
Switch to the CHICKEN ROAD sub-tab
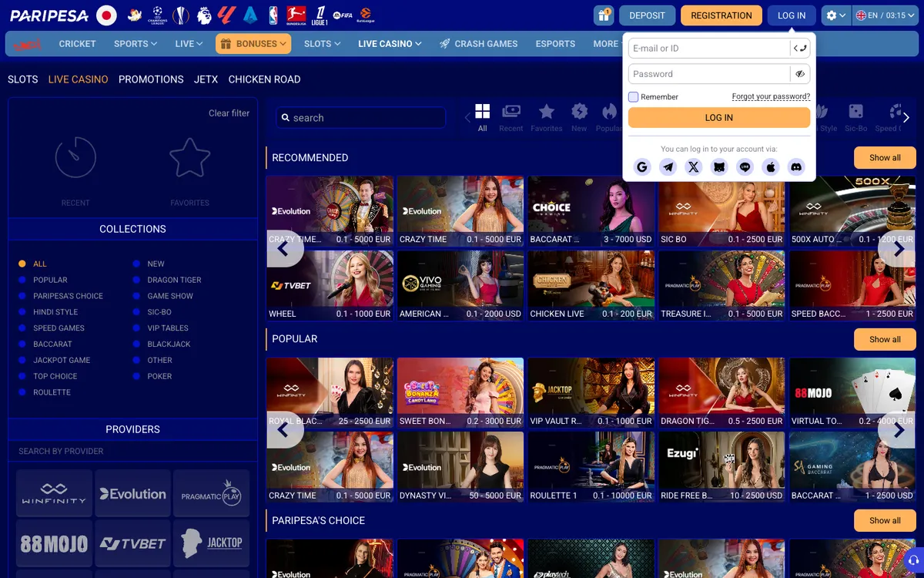click(264, 79)
